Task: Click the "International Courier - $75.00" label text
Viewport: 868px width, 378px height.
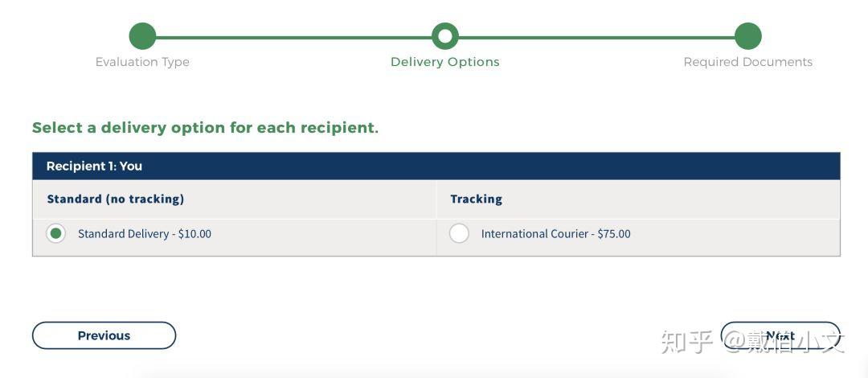Action: pyautogui.click(x=555, y=234)
